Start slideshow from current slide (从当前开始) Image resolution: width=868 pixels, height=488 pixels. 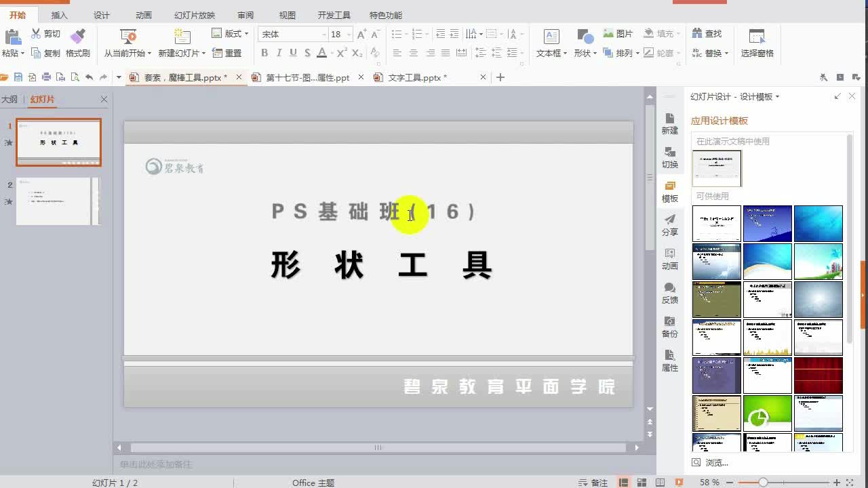127,42
